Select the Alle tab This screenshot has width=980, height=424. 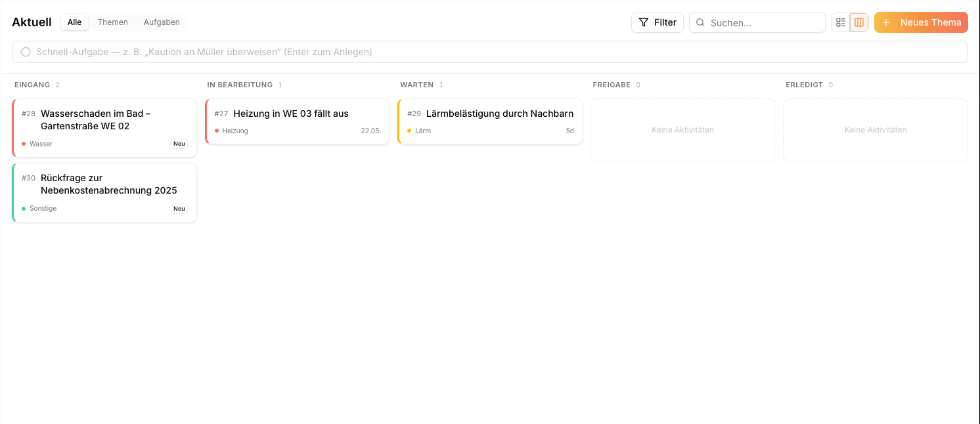coord(75,22)
